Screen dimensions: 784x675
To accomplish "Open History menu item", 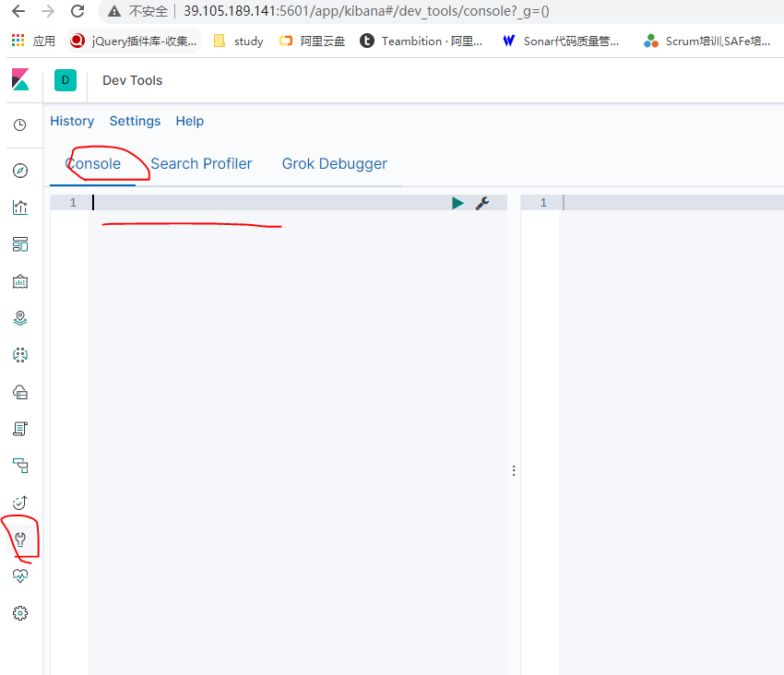I will coord(72,121).
